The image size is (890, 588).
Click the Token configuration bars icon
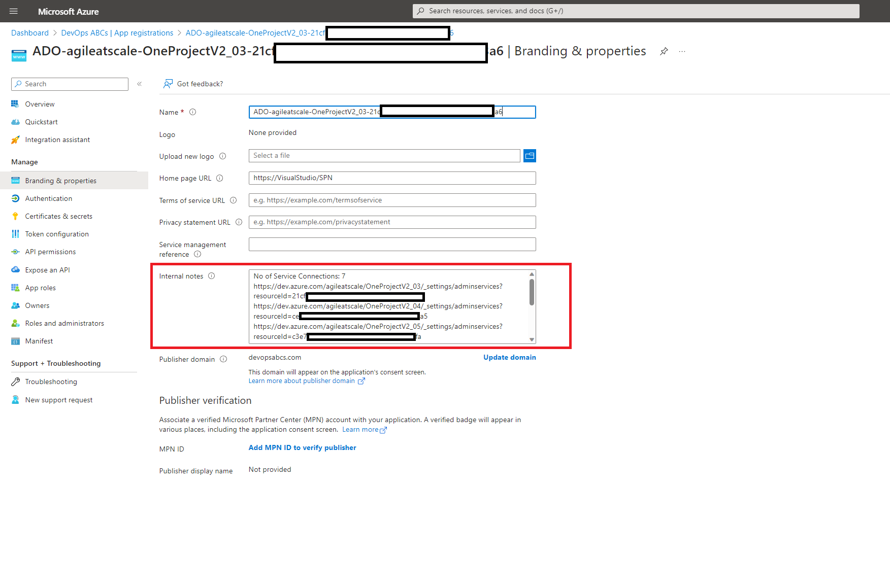click(x=15, y=234)
